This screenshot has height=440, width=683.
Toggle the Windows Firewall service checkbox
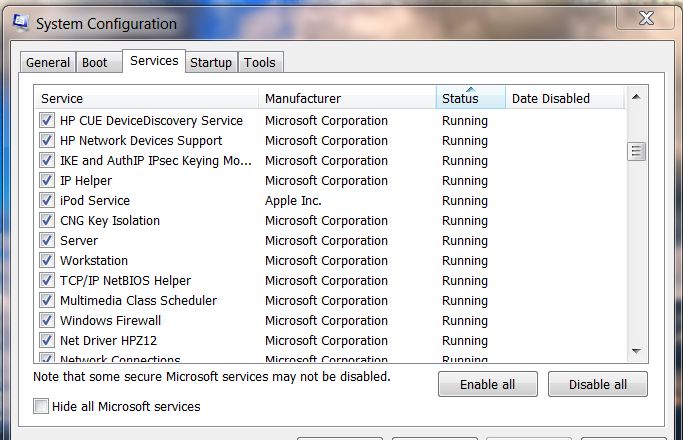[x=47, y=321]
